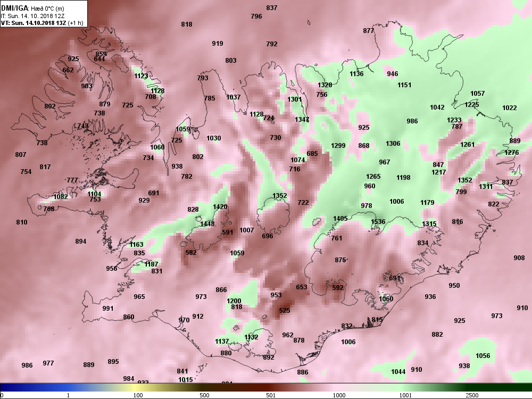
Task: Click the map value '1448'
Action: pos(207,223)
